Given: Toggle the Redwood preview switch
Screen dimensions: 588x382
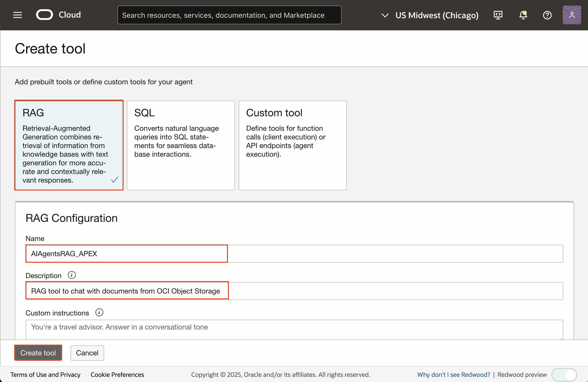Looking at the screenshot, I should [564, 375].
